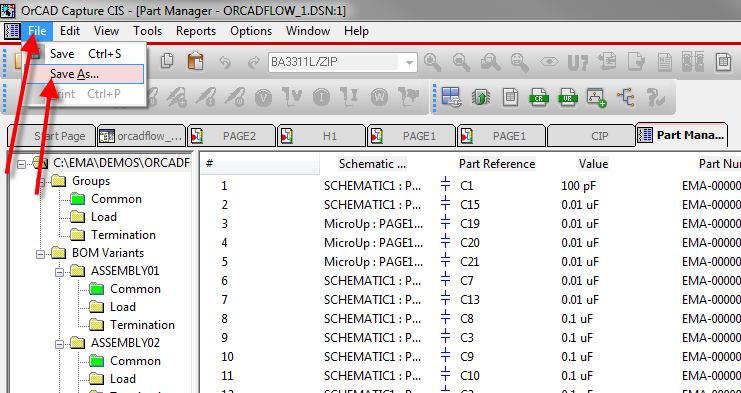Open the Tools menu

(x=147, y=31)
